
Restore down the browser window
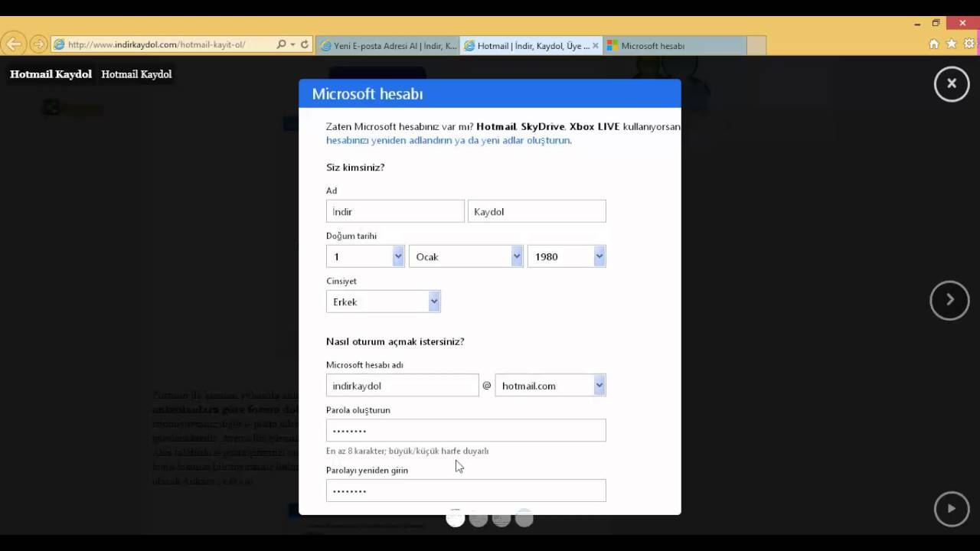coord(936,24)
